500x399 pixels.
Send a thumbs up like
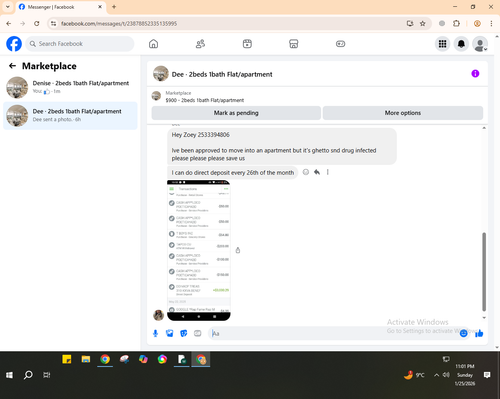[479, 333]
